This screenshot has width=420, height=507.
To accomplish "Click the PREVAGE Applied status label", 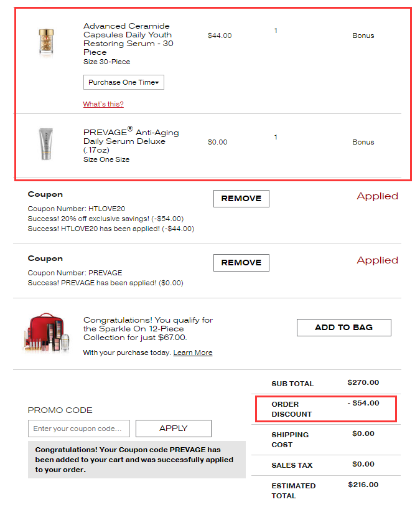I will point(377,260).
